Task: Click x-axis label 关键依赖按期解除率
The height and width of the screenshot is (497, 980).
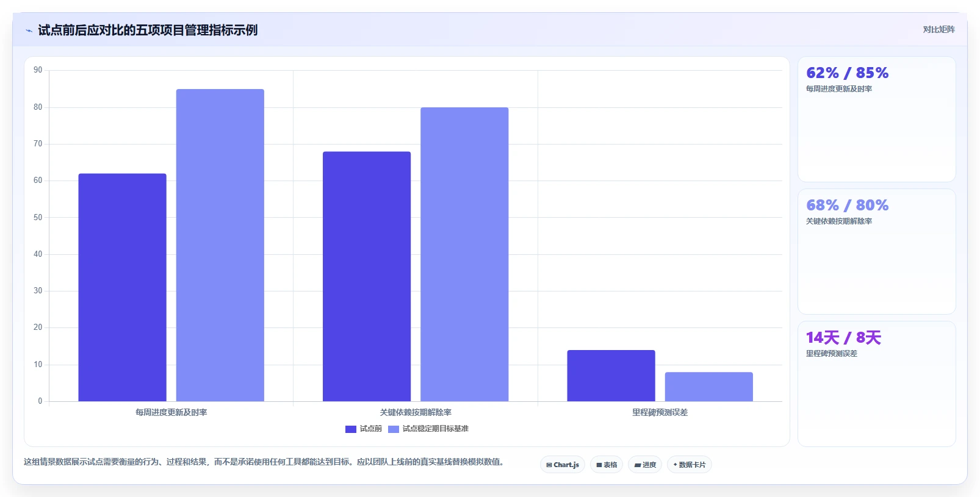Action: pyautogui.click(x=416, y=412)
